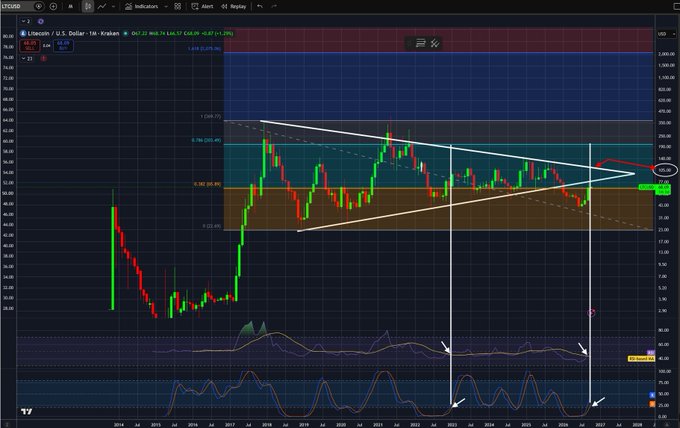Click the 2023 label on time axis
The width and height of the screenshot is (680, 428).
point(452,425)
